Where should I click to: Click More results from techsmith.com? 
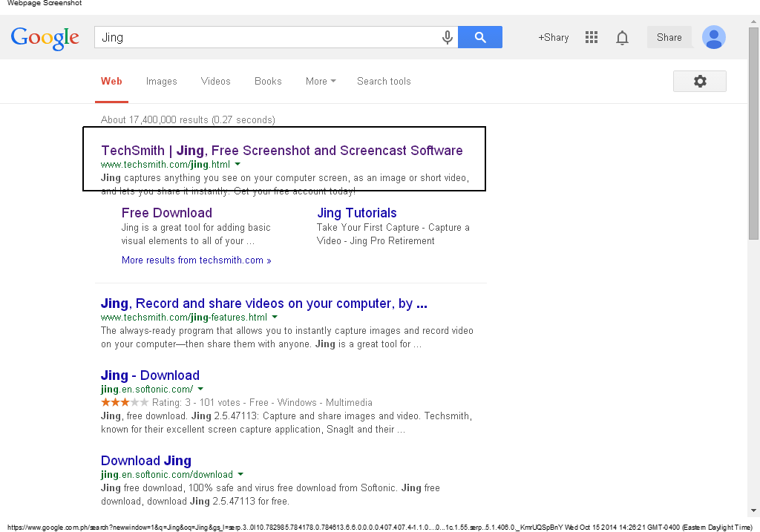tap(196, 260)
